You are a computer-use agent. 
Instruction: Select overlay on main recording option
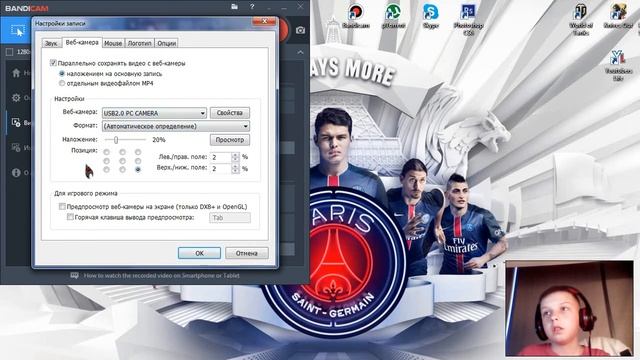[x=62, y=73]
